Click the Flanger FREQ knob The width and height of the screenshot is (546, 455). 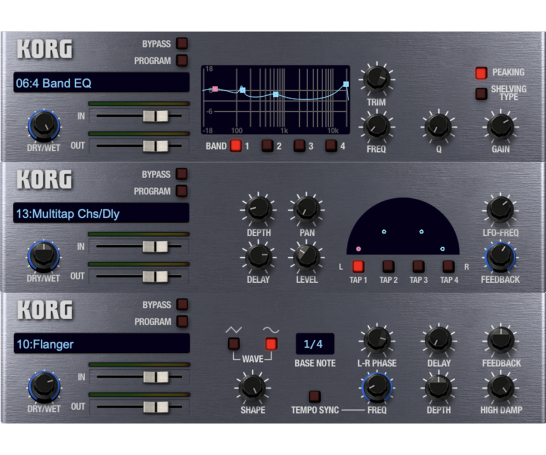point(377,387)
